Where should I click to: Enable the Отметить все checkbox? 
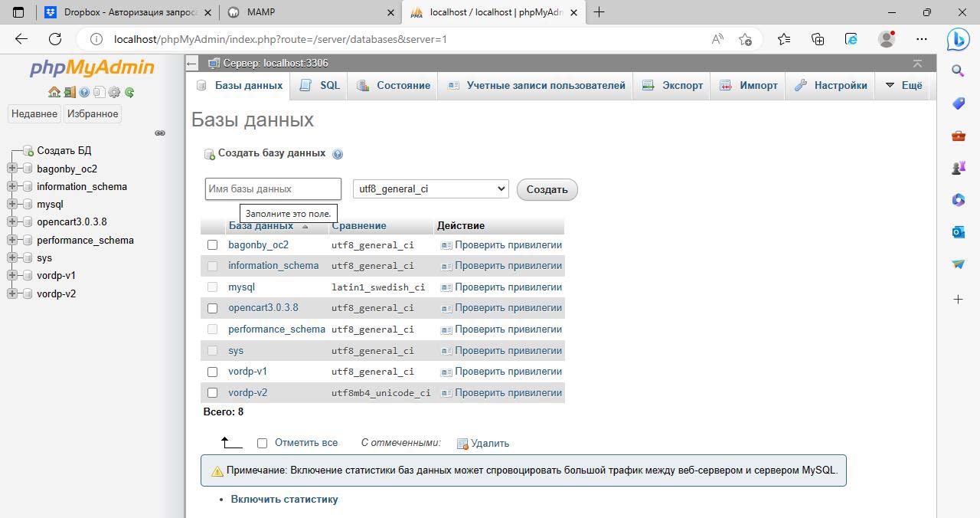(262, 443)
